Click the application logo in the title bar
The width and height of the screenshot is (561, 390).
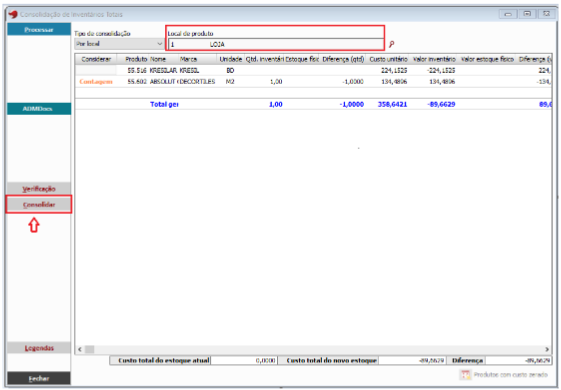pos(13,14)
